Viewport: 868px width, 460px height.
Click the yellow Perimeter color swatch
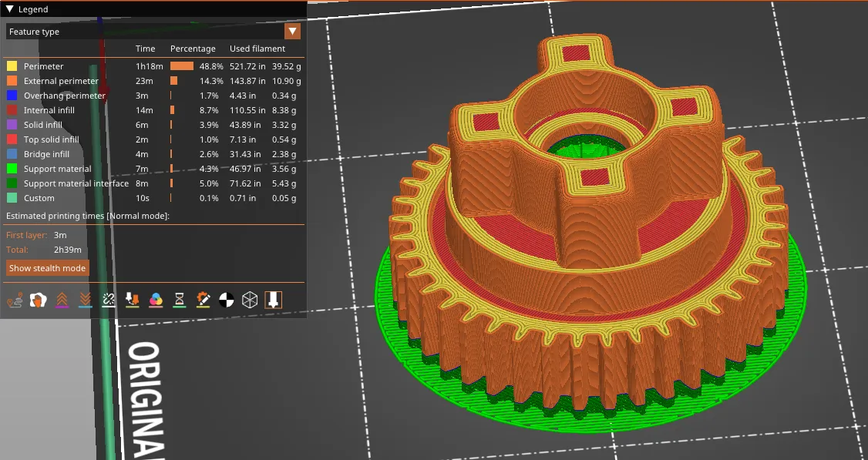tap(11, 66)
